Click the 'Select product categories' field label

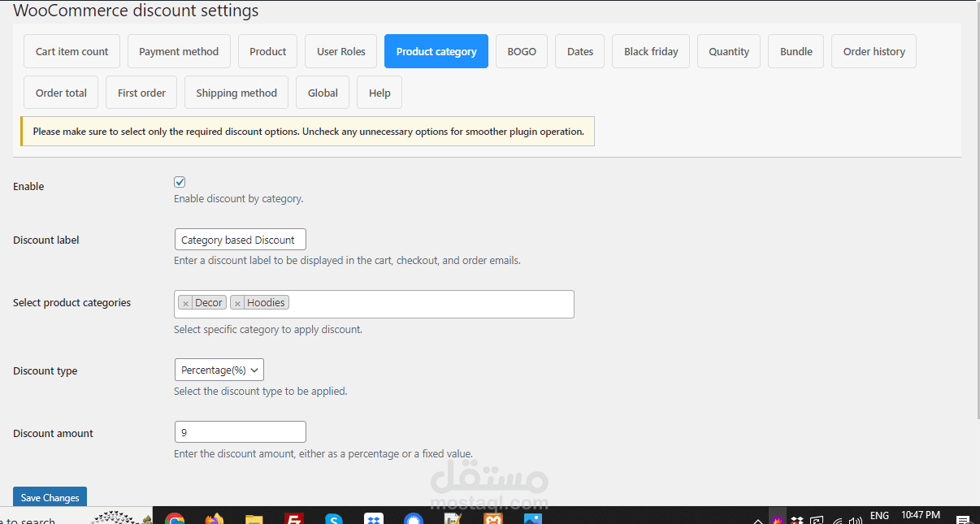point(72,302)
